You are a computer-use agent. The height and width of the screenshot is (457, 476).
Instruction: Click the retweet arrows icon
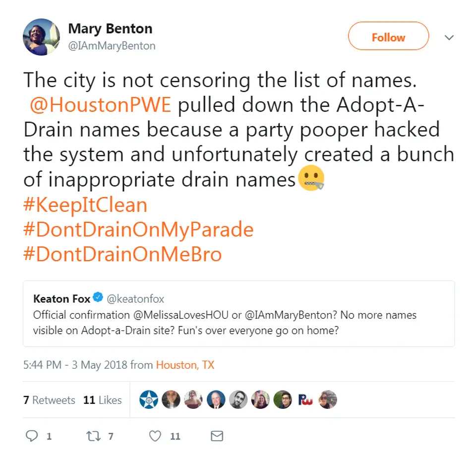pyautogui.click(x=93, y=436)
